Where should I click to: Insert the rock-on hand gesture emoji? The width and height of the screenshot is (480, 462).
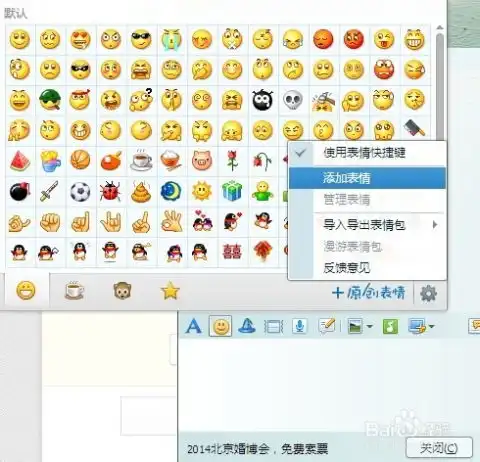coord(110,221)
